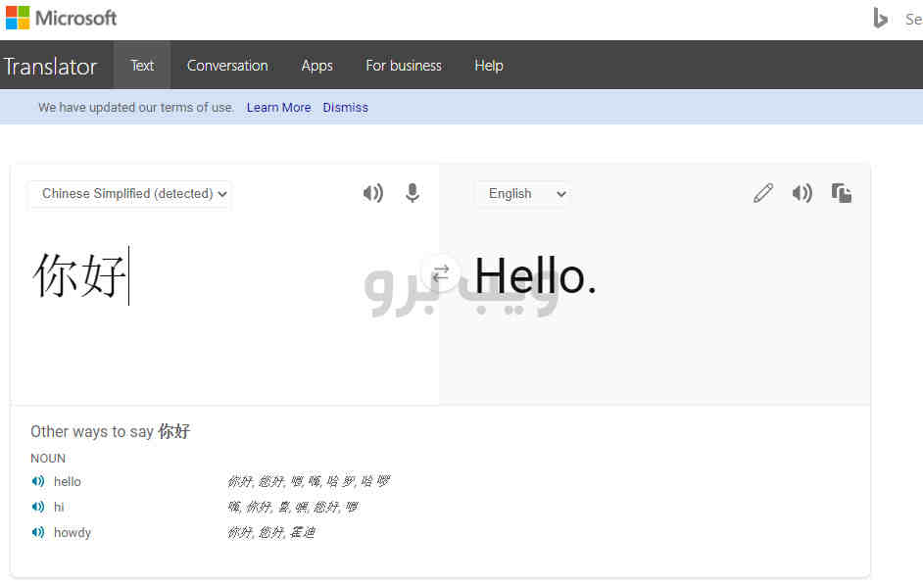923x588 pixels.
Task: Play pronunciation for 'hello'
Action: point(38,481)
